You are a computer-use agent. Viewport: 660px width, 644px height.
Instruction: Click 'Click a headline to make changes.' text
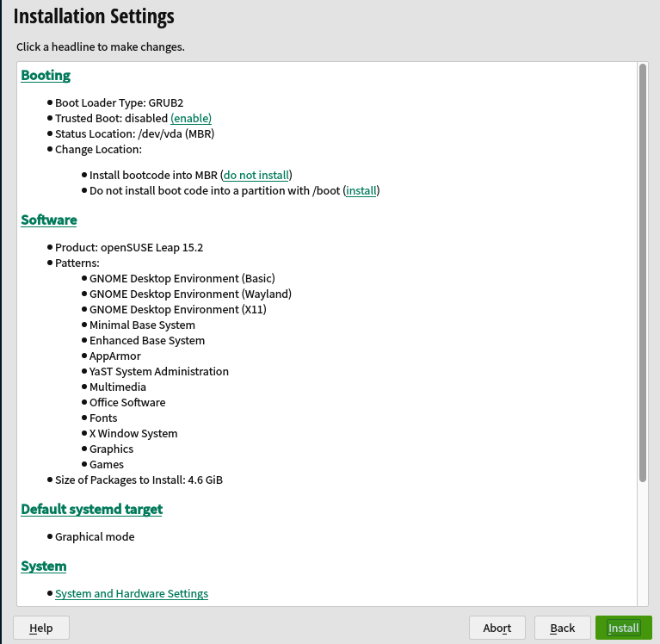pyautogui.click(x=101, y=46)
